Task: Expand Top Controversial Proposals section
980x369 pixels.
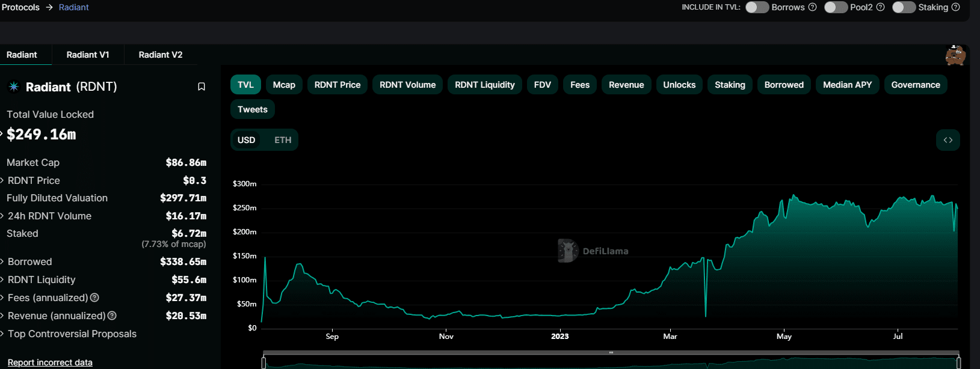Action: (72, 334)
